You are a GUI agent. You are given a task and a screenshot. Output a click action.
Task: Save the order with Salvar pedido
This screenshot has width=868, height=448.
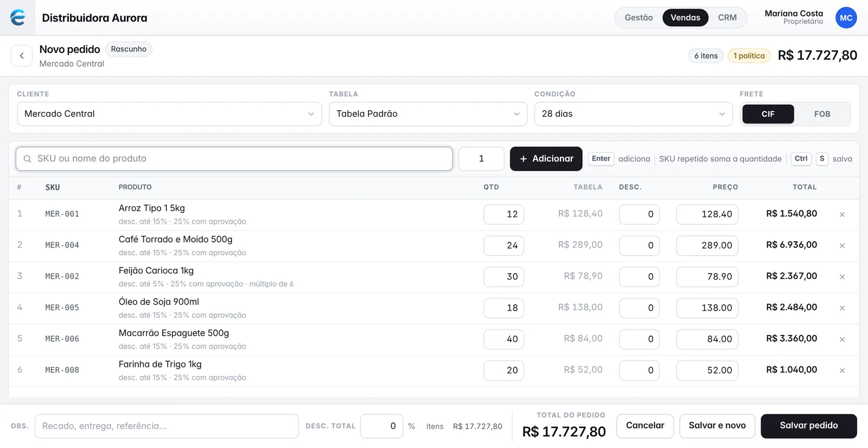(809, 426)
